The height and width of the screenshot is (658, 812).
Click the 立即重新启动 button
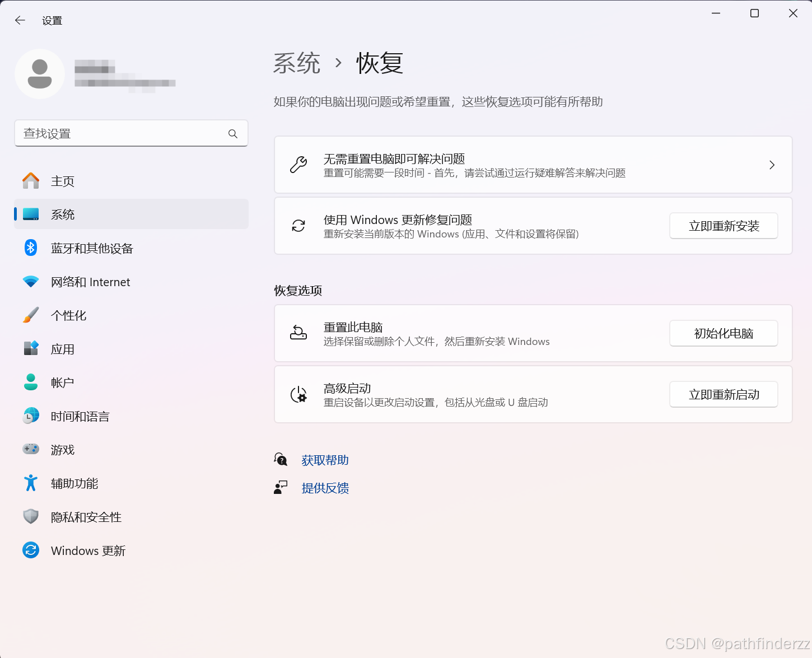click(724, 394)
